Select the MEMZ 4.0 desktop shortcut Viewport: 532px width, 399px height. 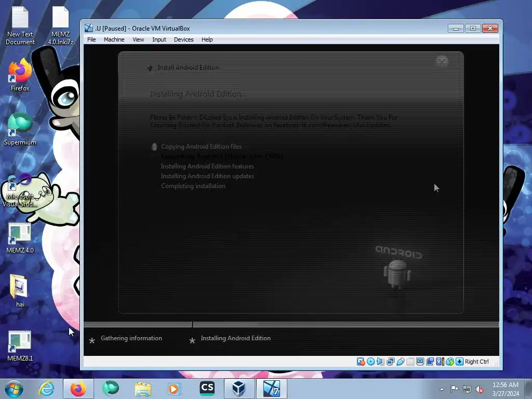[20, 238]
